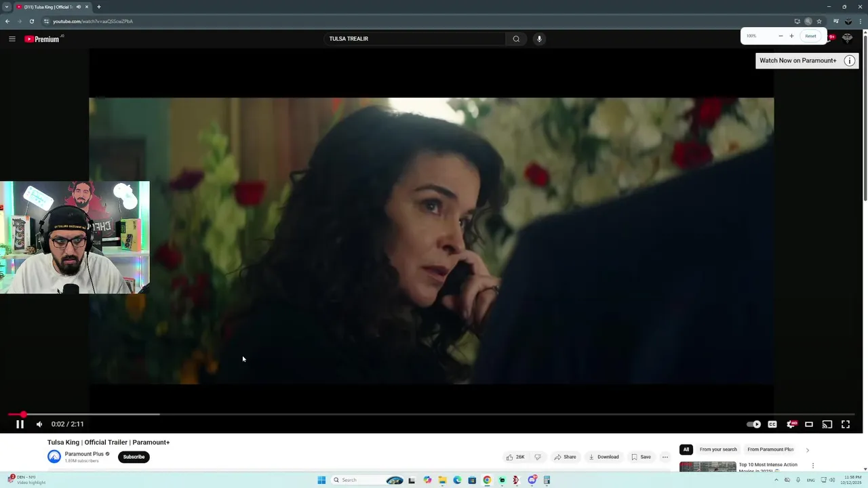This screenshot has width=868, height=488.
Task: Open Top 10 Most Intense Action video
Action: point(768,467)
